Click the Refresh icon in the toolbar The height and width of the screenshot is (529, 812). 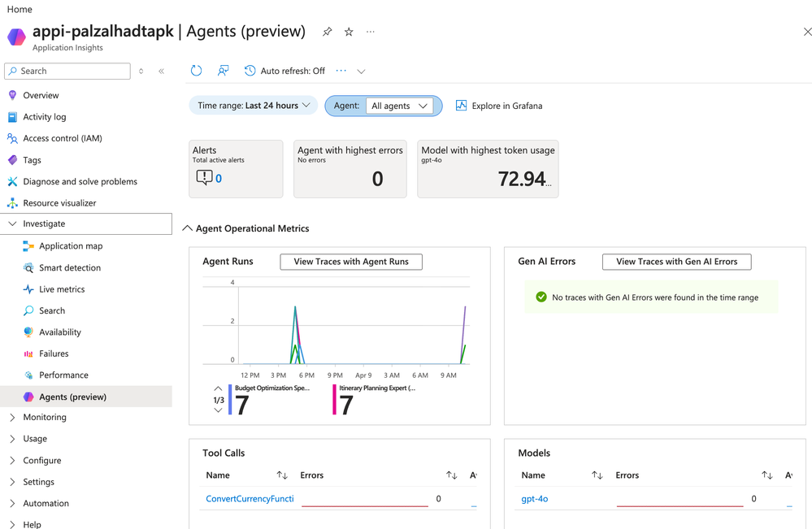point(196,71)
